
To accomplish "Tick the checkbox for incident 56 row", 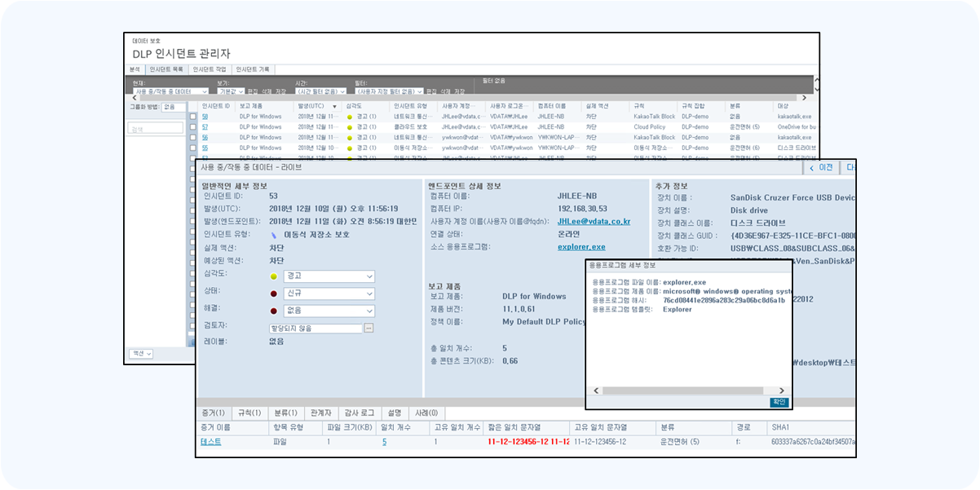I will tap(193, 138).
